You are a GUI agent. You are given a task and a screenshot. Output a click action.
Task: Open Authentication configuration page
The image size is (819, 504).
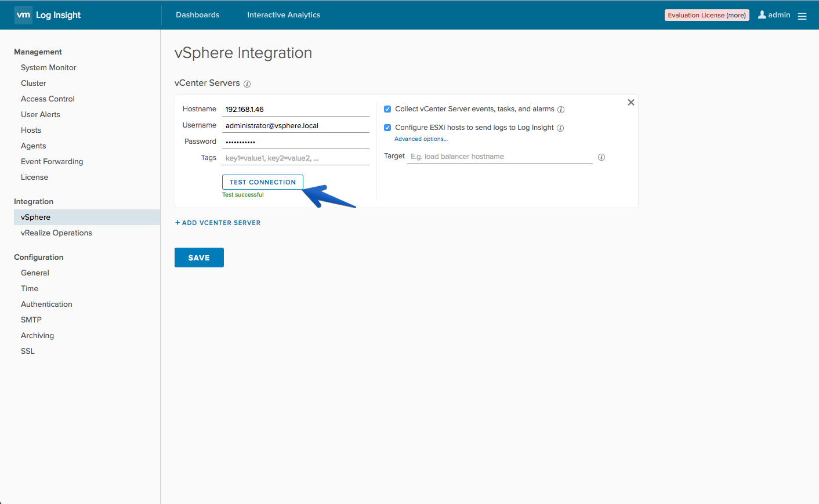coord(46,304)
